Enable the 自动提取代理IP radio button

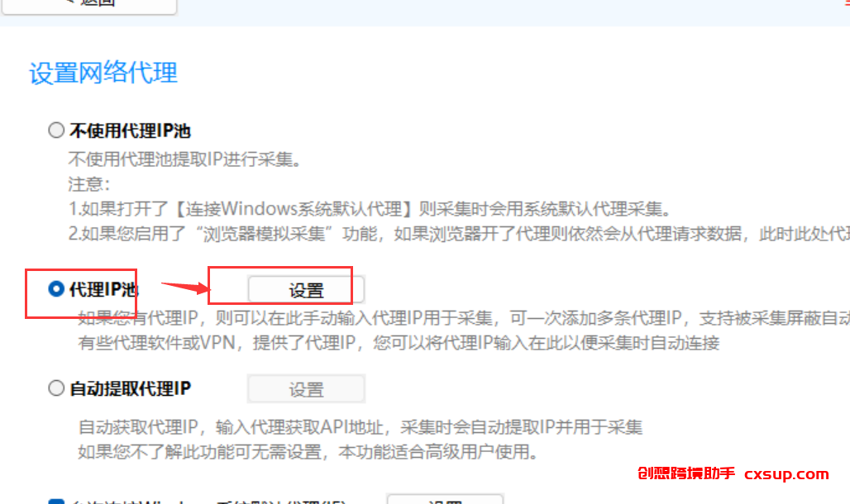pyautogui.click(x=56, y=388)
